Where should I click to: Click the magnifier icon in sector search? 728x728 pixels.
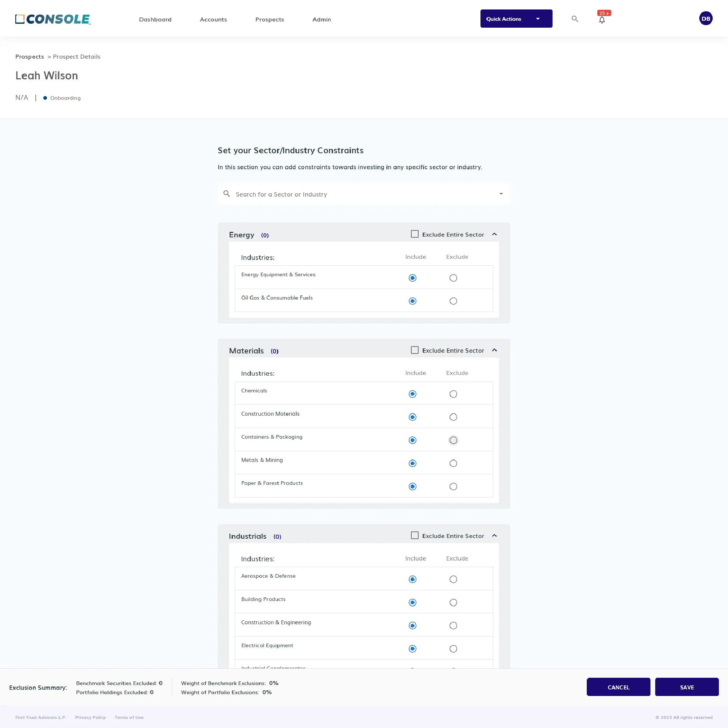(x=226, y=194)
